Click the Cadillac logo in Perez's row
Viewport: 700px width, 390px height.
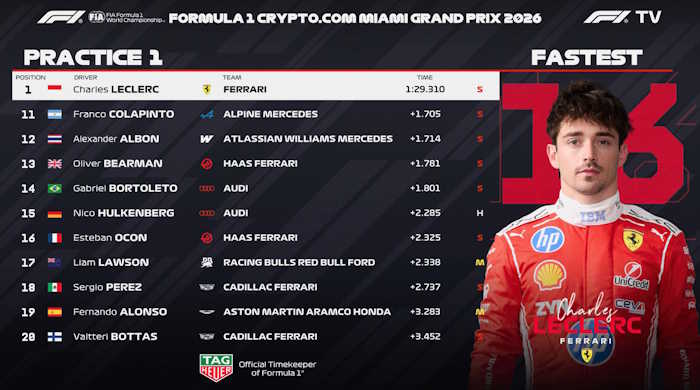pos(207,287)
